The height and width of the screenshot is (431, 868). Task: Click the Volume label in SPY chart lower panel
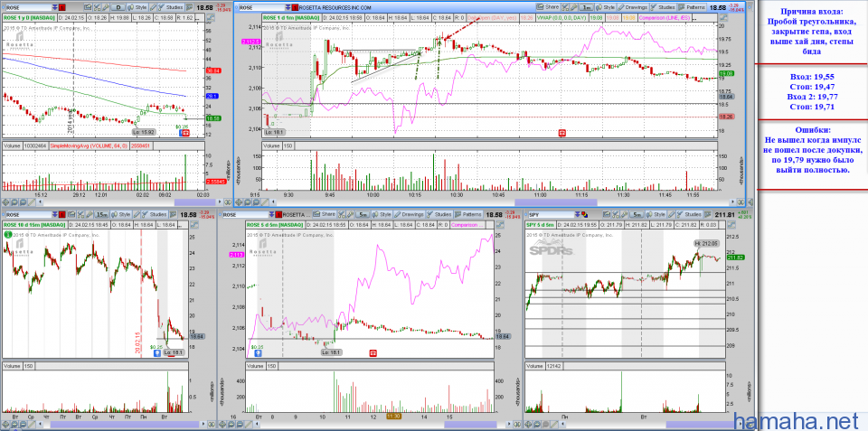tap(534, 366)
